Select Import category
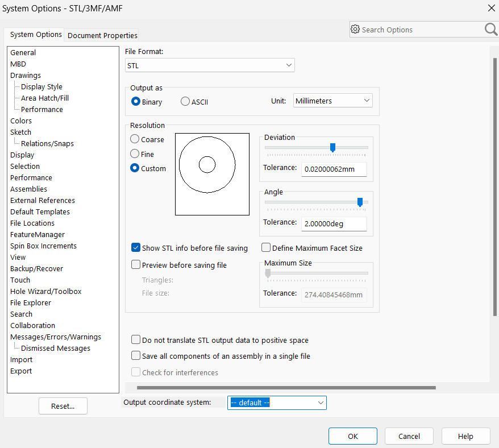Screen dimensions: 499x448 (x=22, y=360)
